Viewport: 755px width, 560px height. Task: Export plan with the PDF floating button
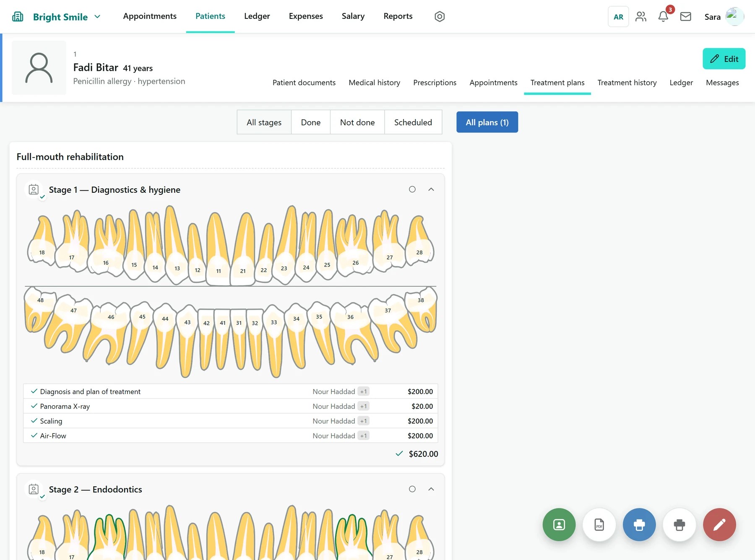599,525
